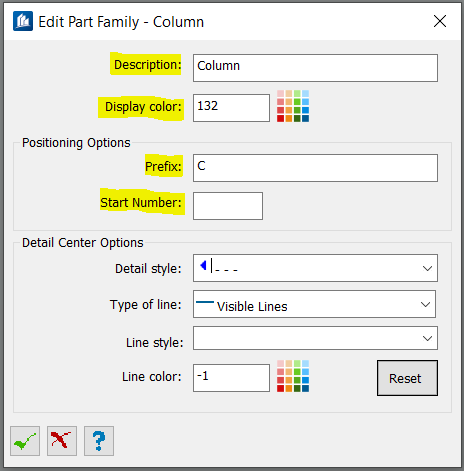Expand the empty Line style dropdown
The image size is (464, 471).
click(x=315, y=338)
